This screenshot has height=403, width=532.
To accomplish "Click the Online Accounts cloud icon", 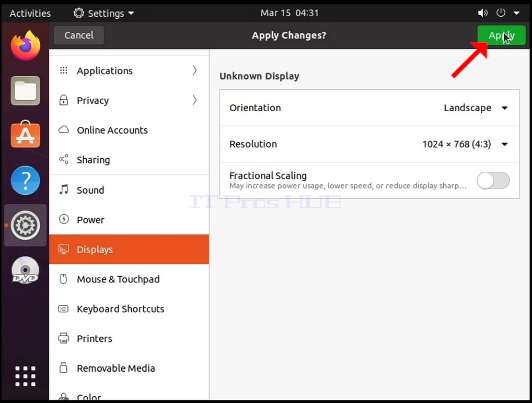I will 63,130.
